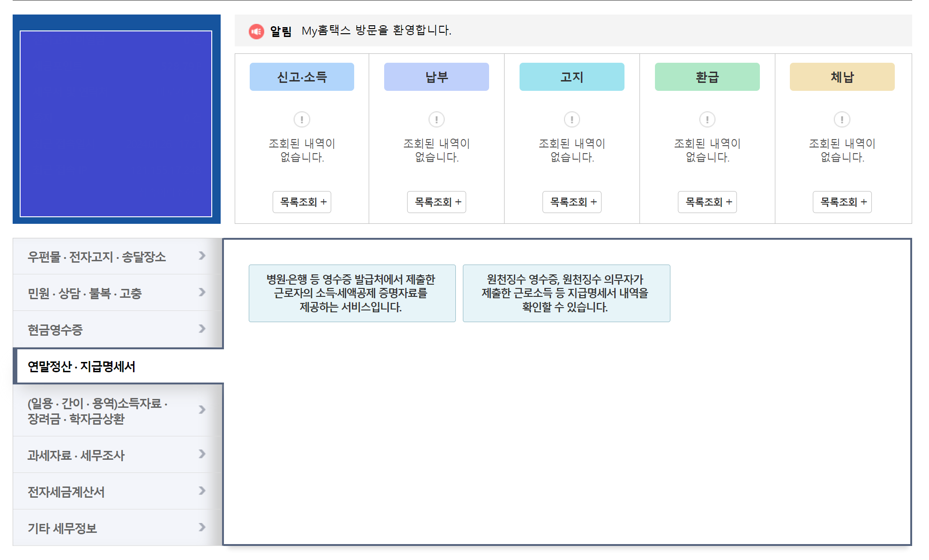
Task: Open the 체납 category tab
Action: click(x=842, y=77)
